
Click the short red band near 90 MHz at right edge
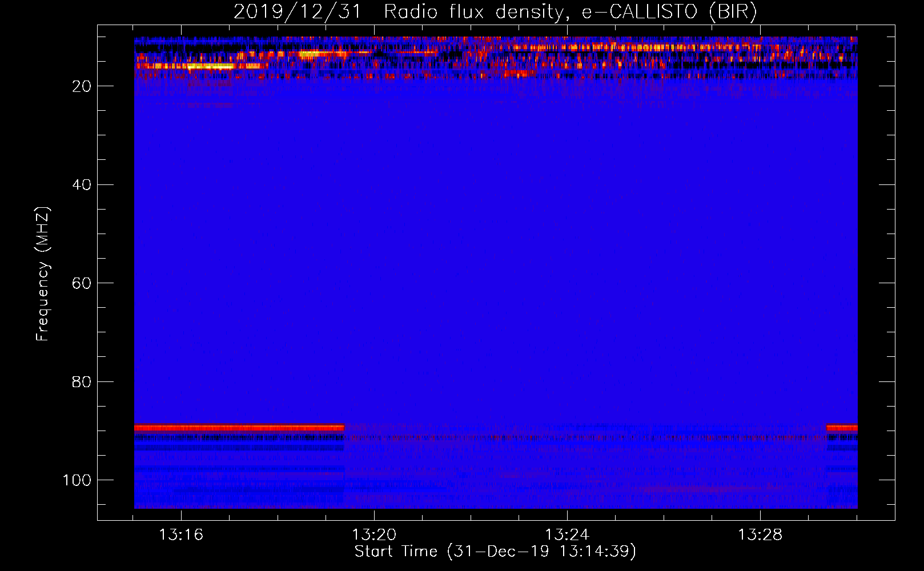point(842,428)
